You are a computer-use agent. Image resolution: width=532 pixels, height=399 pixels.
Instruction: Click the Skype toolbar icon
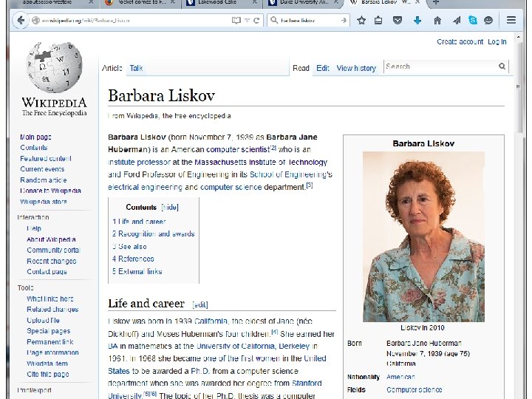(472, 21)
